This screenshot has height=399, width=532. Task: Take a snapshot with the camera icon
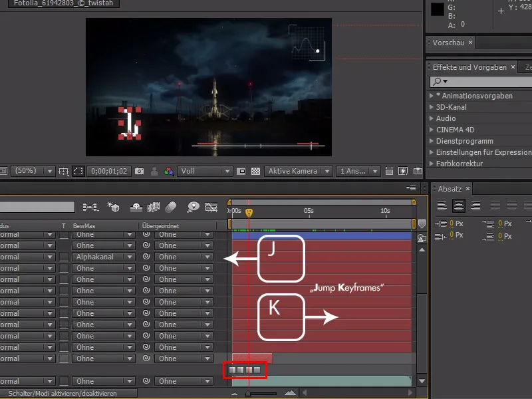tap(139, 172)
